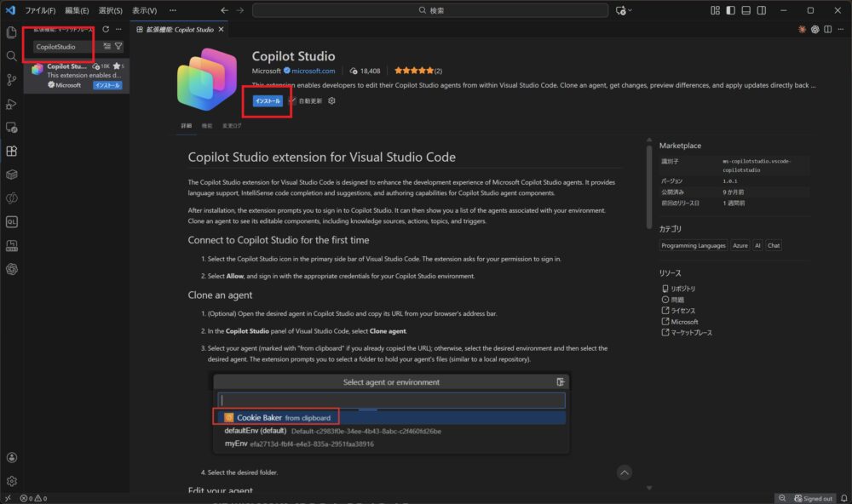Screen dimensions: 852x504
Task: Refresh the extensions marketplace list
Action: pos(106,29)
